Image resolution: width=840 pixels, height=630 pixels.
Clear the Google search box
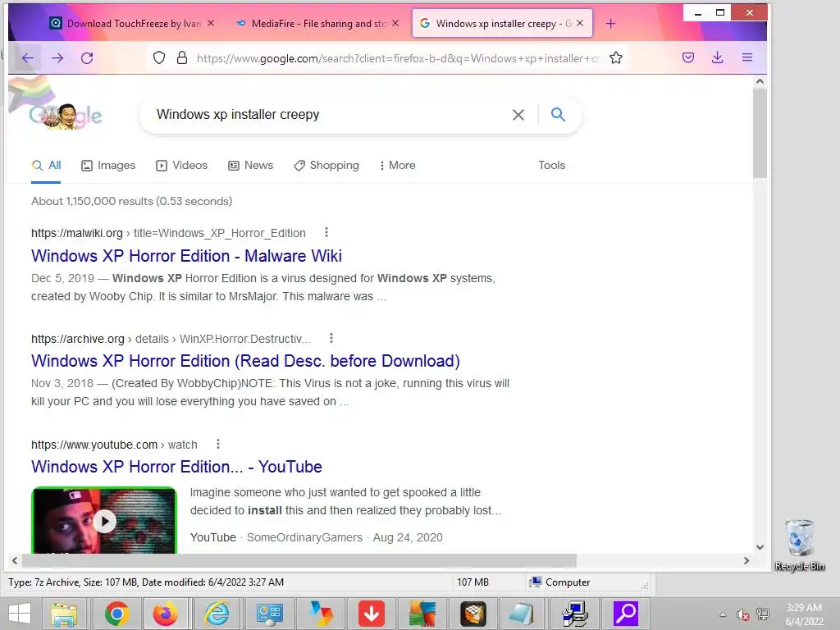(518, 115)
